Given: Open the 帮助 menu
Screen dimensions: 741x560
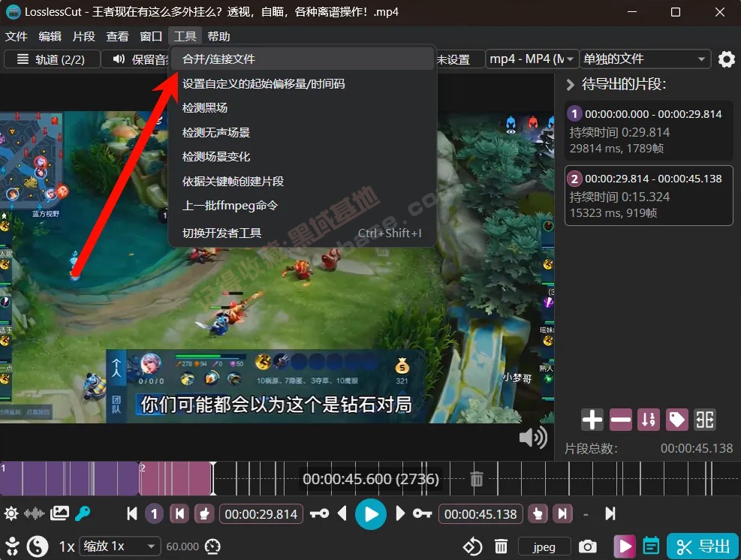Looking at the screenshot, I should [x=218, y=36].
